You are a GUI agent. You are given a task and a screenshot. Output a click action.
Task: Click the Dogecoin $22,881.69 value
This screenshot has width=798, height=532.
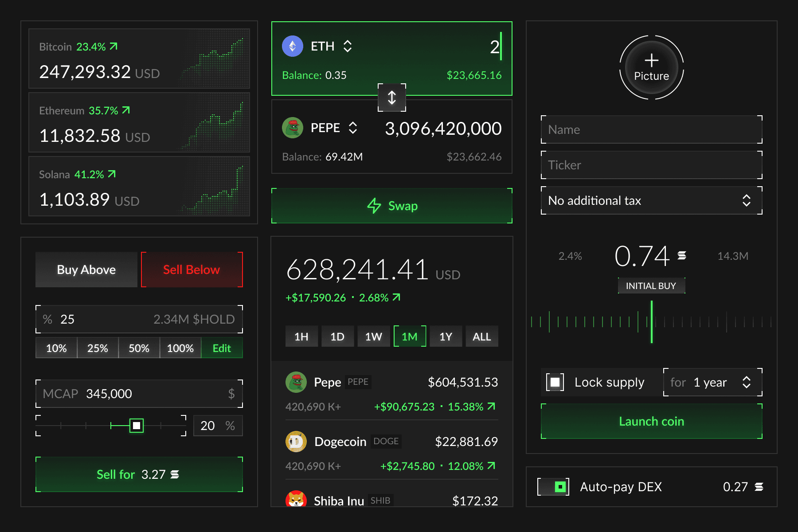pyautogui.click(x=466, y=442)
